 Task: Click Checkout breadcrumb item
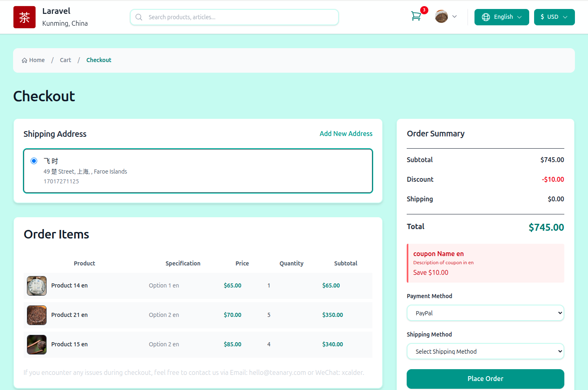tap(99, 60)
